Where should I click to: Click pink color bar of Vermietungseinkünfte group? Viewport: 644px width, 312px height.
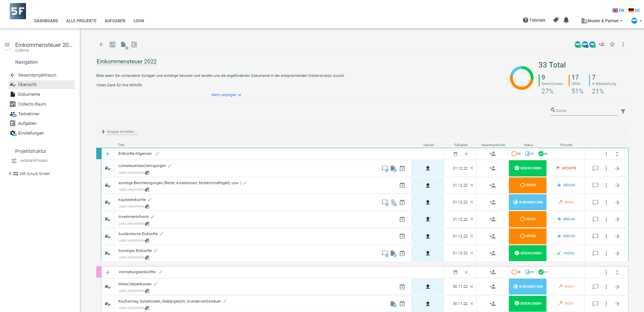[x=99, y=272]
